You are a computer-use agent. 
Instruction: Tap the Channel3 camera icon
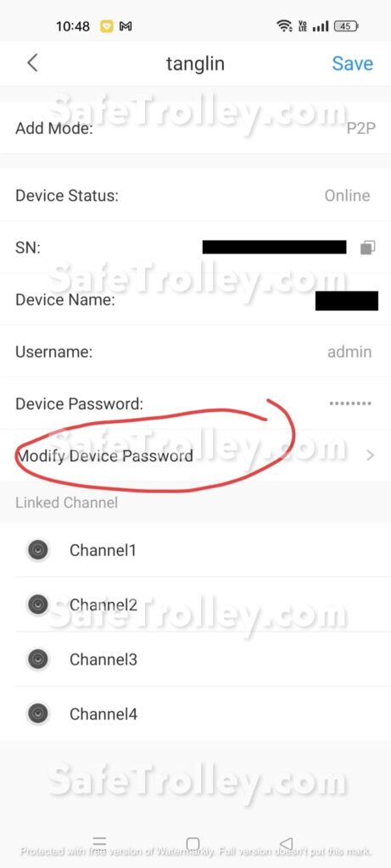click(x=37, y=659)
